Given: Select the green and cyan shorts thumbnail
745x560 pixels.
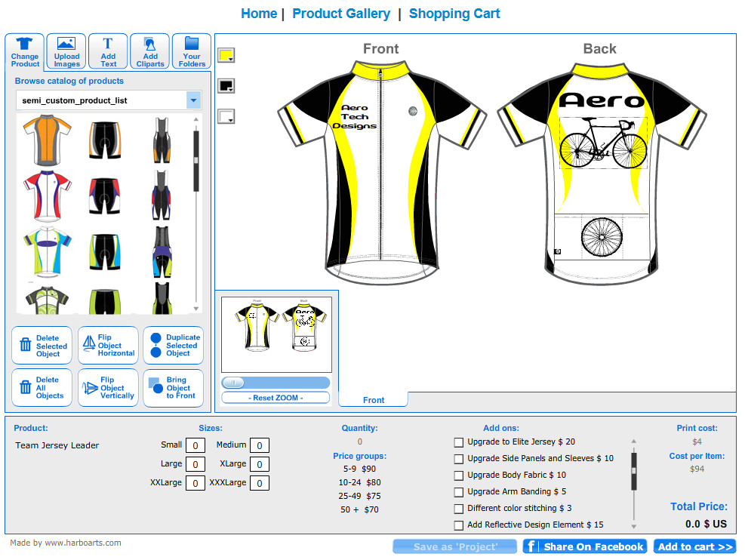Looking at the screenshot, I should click(x=104, y=252).
